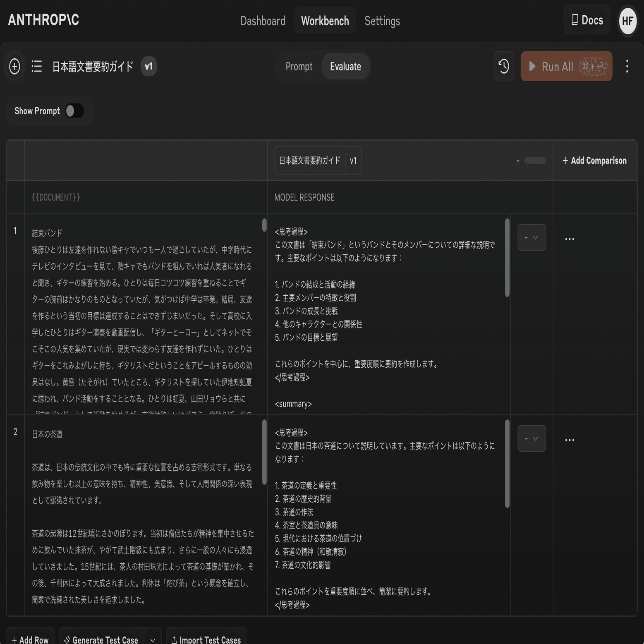Image resolution: width=644 pixels, height=644 pixels.
Task: Click Add Comparison
Action: (594, 160)
